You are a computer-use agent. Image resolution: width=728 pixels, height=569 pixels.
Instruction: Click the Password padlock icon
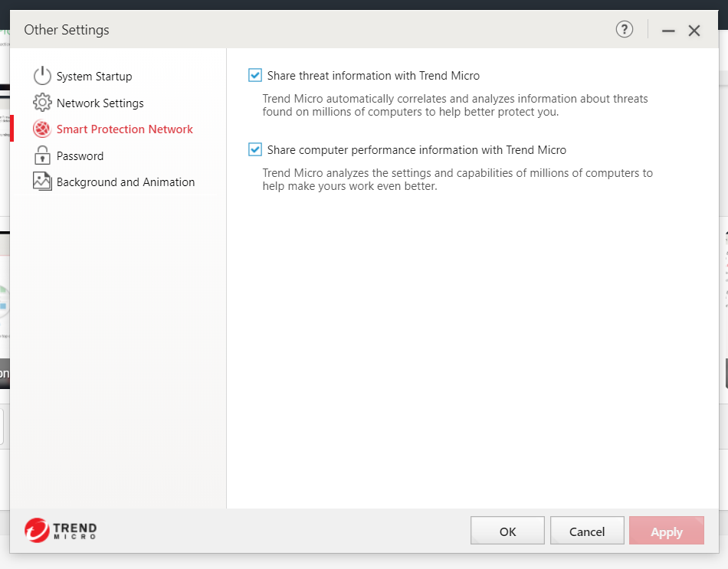tap(42, 155)
